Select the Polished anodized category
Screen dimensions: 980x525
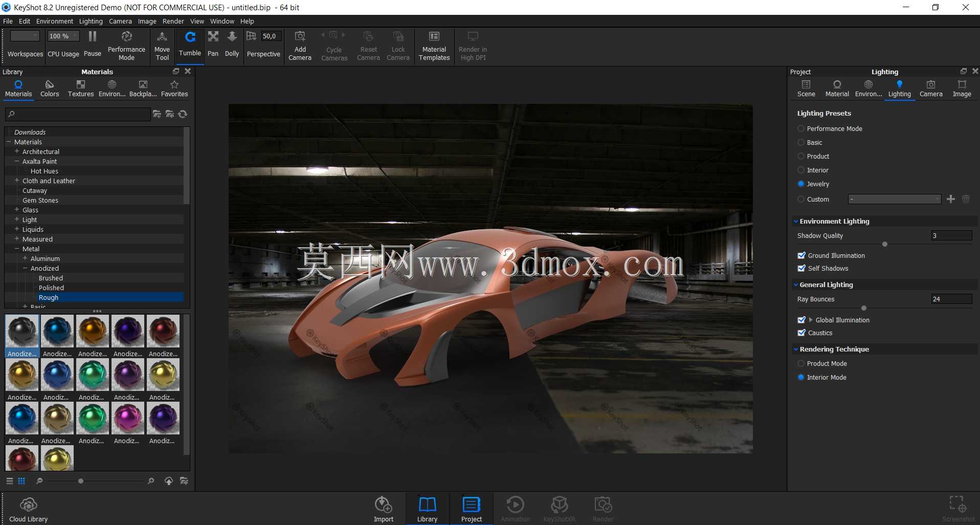point(51,288)
